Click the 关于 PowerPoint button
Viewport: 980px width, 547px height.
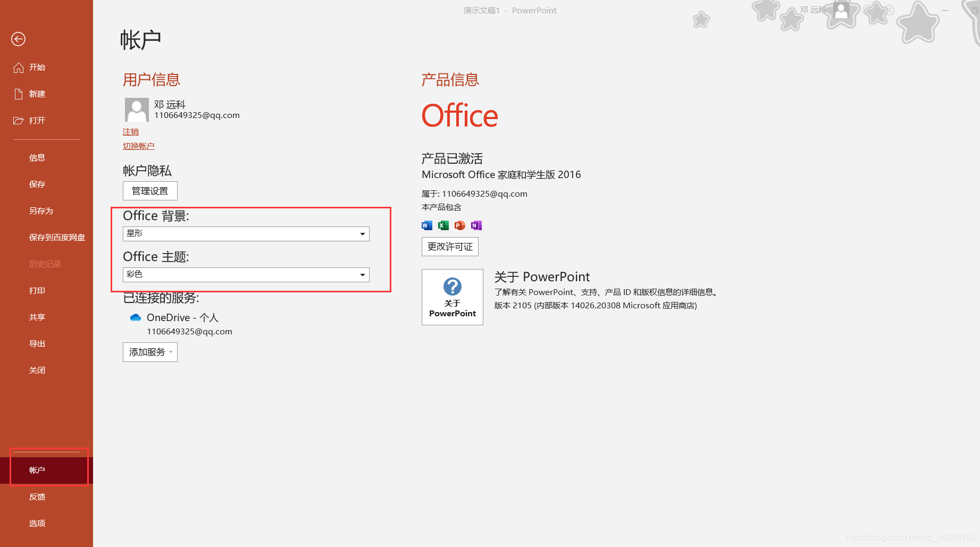pyautogui.click(x=453, y=297)
